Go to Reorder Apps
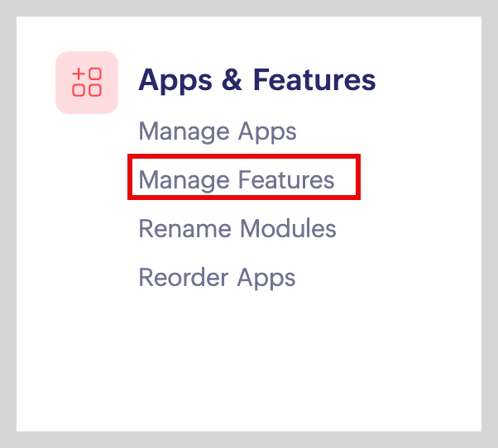Image resolution: width=498 pixels, height=448 pixels. point(217,277)
